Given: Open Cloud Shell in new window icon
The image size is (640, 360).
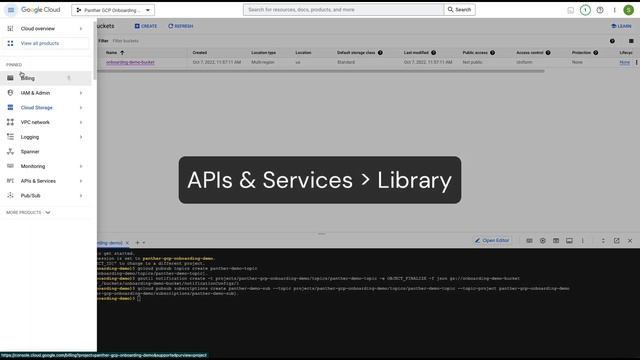Looking at the screenshot, I should pyautogui.click(x=616, y=241).
